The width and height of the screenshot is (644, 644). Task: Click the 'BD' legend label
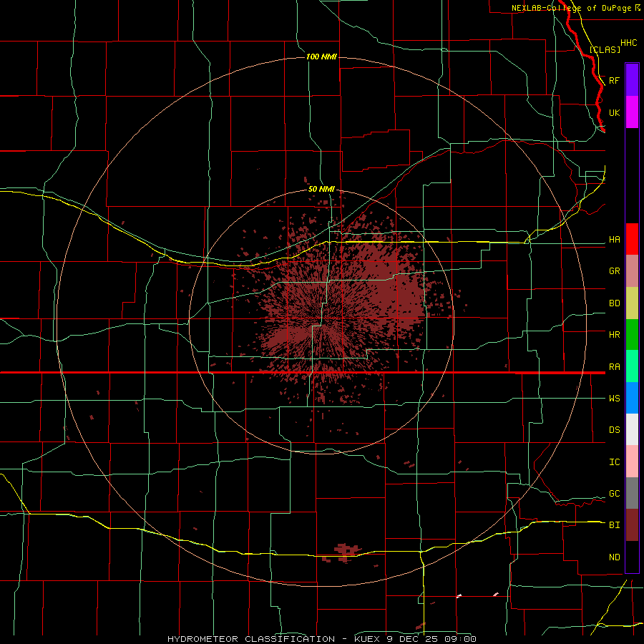pyautogui.click(x=614, y=303)
